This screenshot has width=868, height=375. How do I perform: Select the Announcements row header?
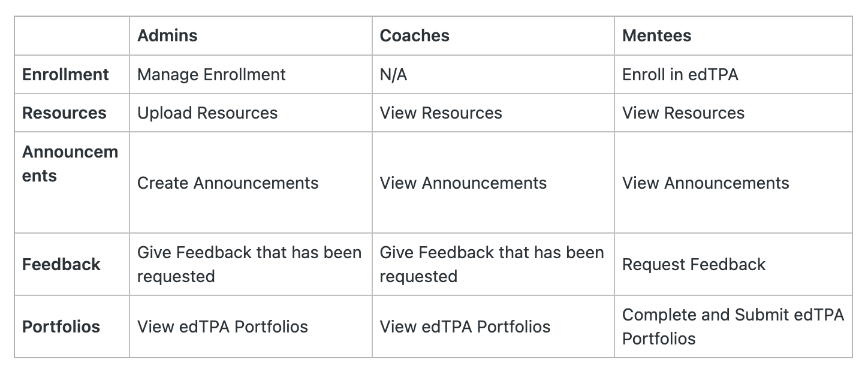click(x=70, y=164)
